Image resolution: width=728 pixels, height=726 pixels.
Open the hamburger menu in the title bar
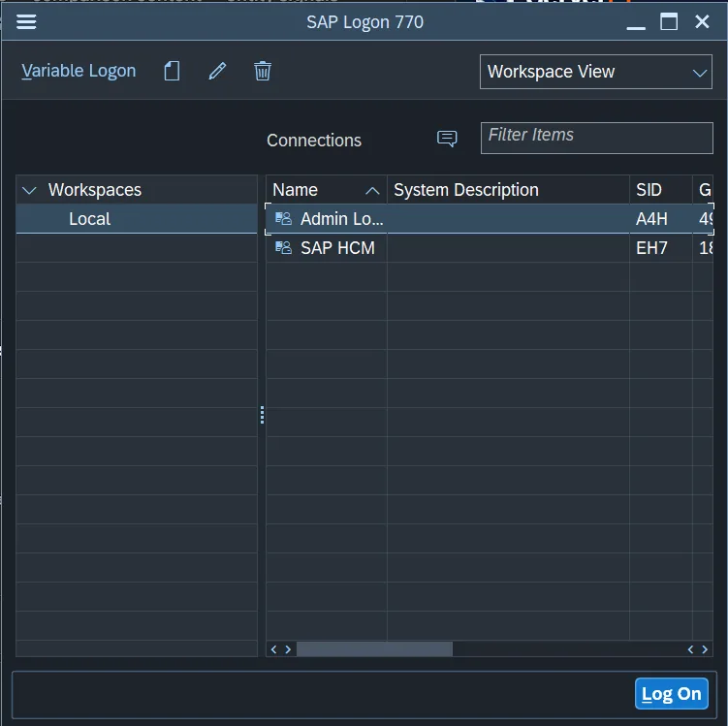click(26, 22)
